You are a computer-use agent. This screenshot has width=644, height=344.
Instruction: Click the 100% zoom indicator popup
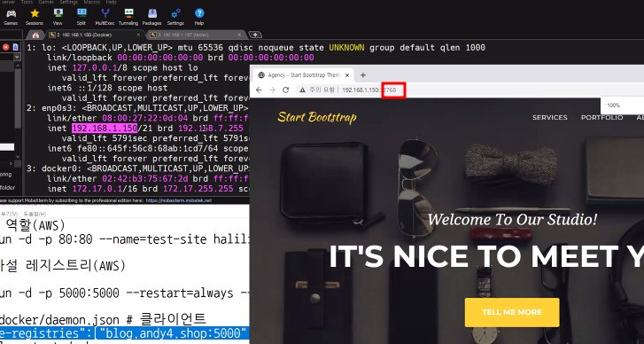point(622,106)
